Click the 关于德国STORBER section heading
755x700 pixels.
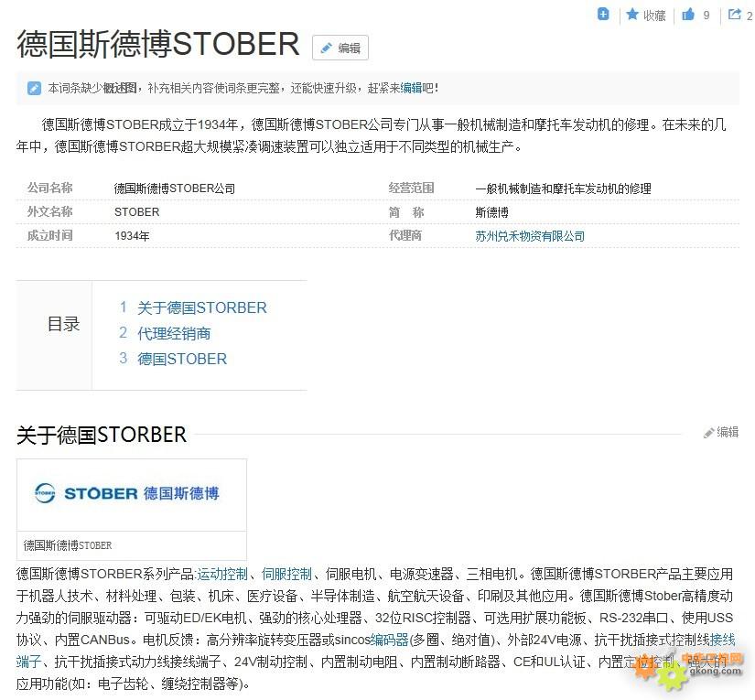pos(102,435)
